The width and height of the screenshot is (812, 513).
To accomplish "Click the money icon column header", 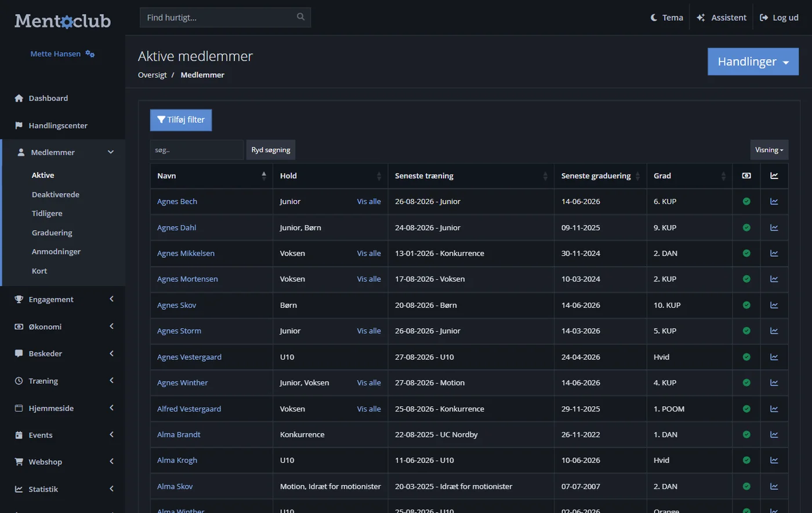I will (x=746, y=176).
